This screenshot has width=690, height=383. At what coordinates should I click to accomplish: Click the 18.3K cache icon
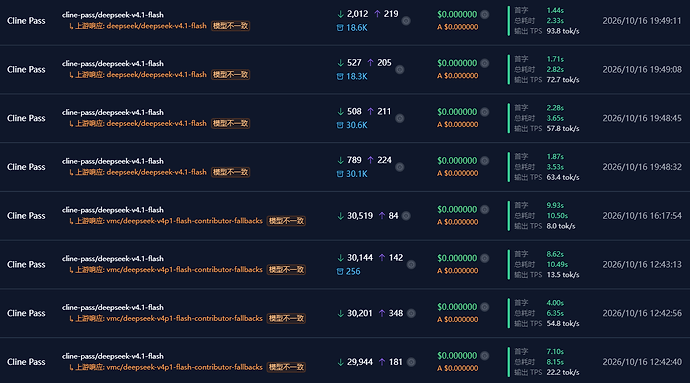340,77
